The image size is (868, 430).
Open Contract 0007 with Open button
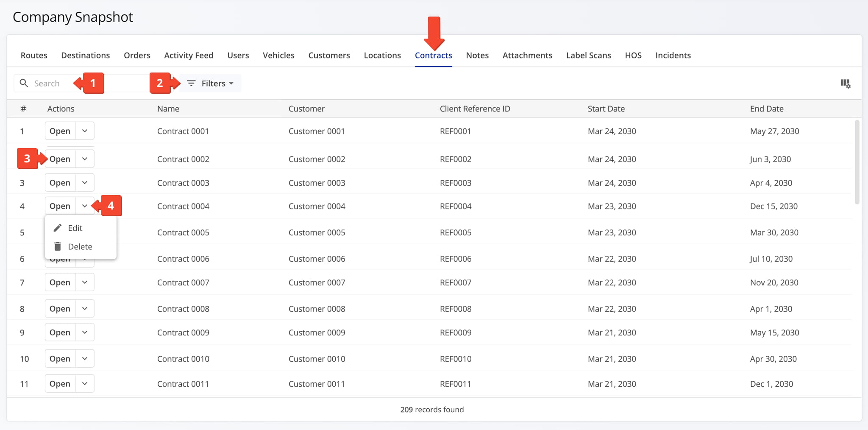pyautogui.click(x=60, y=282)
